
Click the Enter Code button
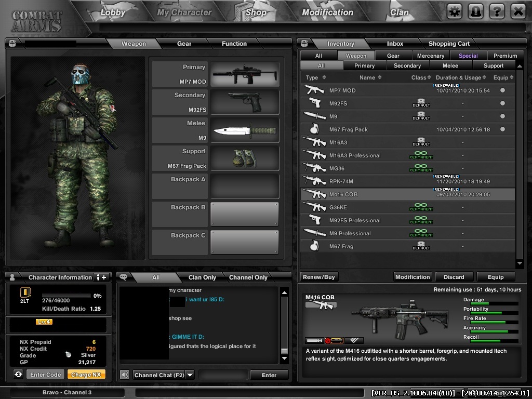[46, 375]
